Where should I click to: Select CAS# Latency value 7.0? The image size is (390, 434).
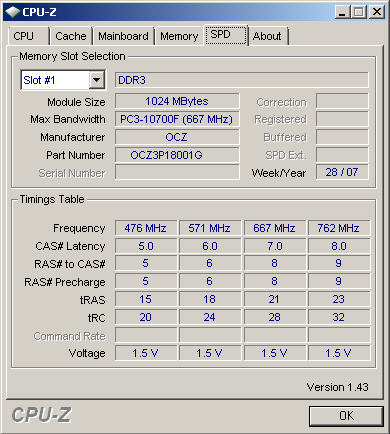[274, 246]
